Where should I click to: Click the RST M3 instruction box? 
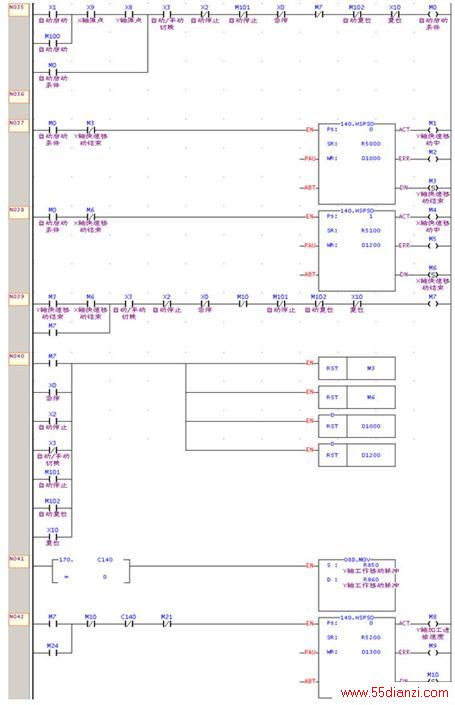[357, 368]
